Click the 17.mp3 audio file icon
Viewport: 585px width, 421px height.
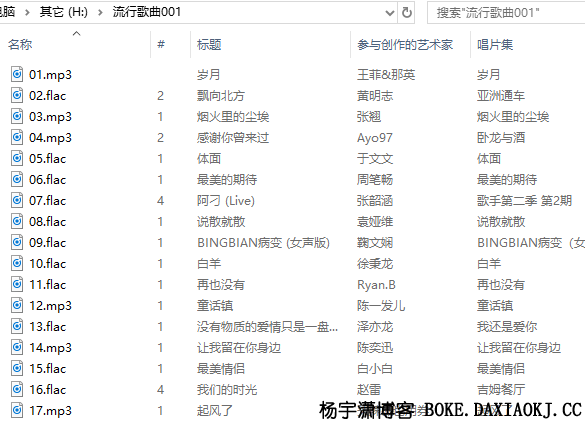[x=17, y=410]
